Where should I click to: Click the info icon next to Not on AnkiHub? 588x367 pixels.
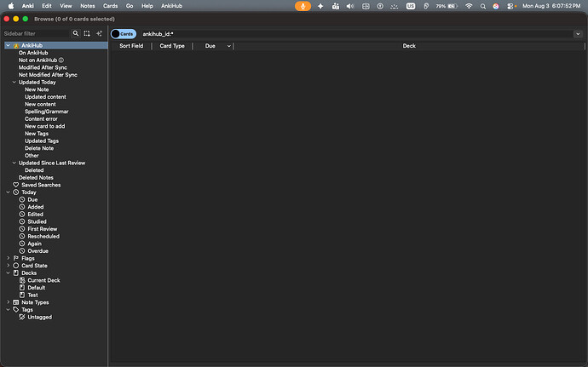61,60
